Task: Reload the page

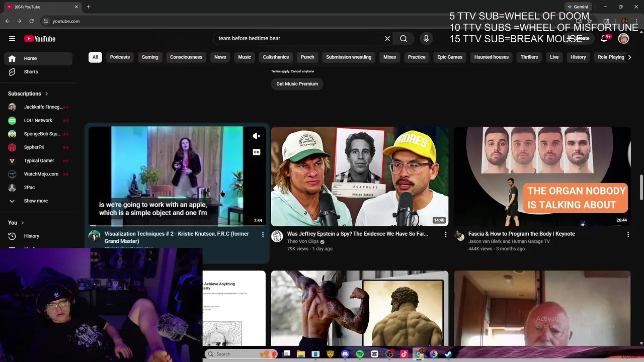Action: click(x=31, y=21)
